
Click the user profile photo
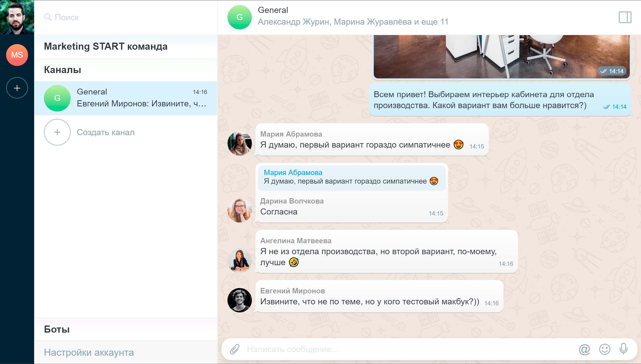click(17, 17)
